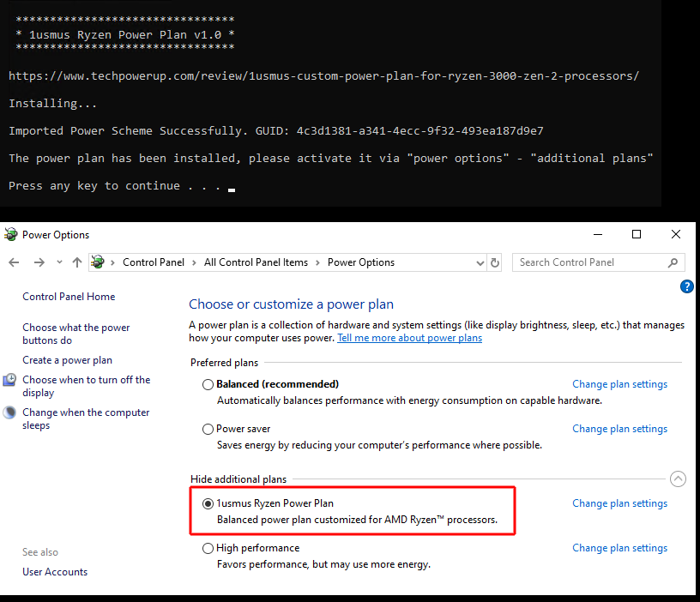Open Control Panel Home link
The width and height of the screenshot is (700, 602).
[x=69, y=297]
